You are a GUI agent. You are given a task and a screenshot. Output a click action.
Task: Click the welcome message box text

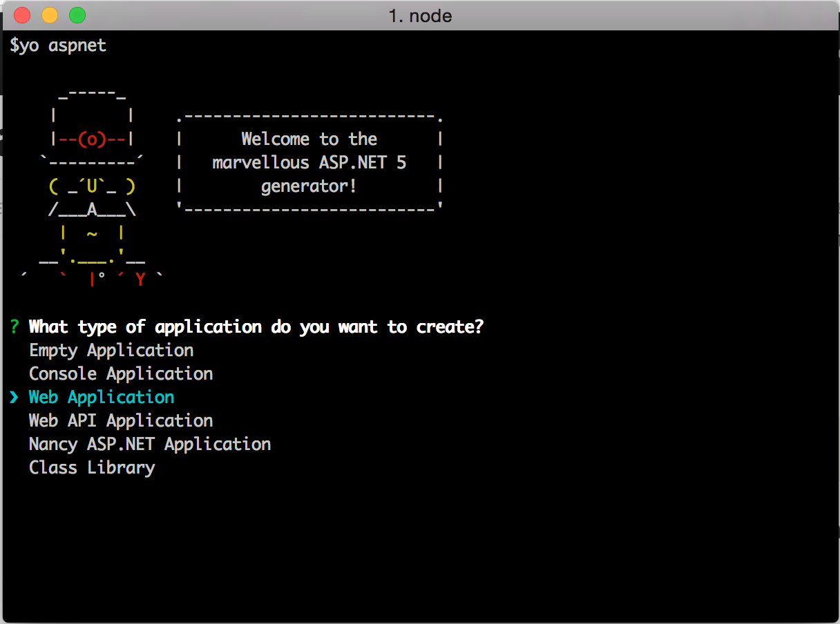(309, 162)
